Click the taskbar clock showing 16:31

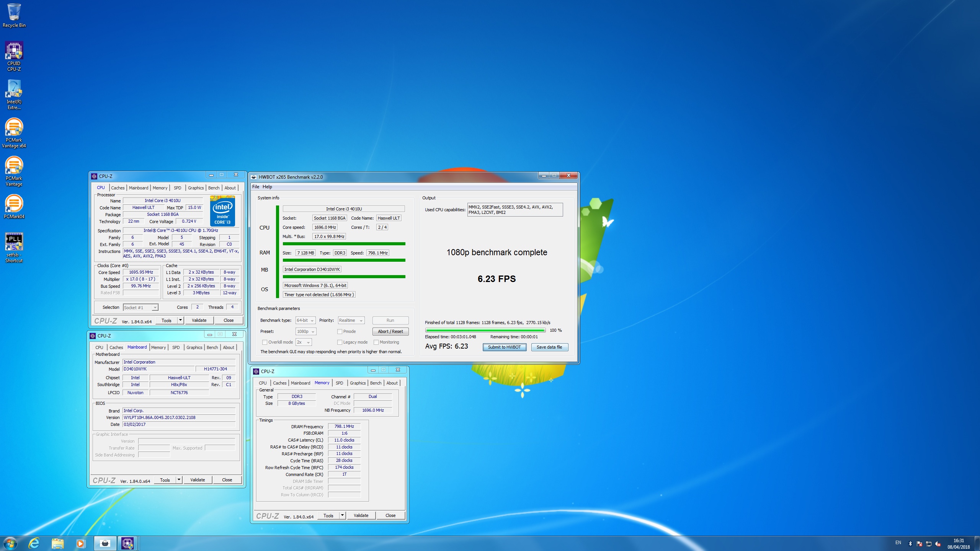(x=959, y=543)
